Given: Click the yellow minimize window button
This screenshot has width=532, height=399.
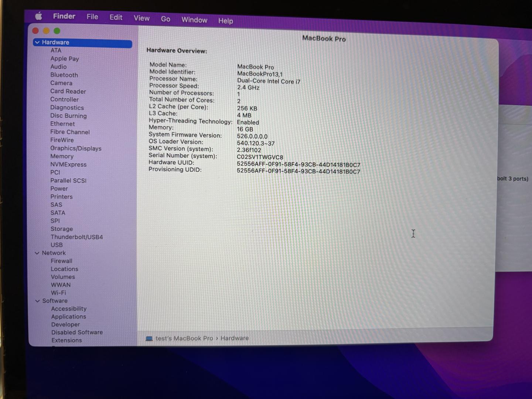Looking at the screenshot, I should click(46, 31).
